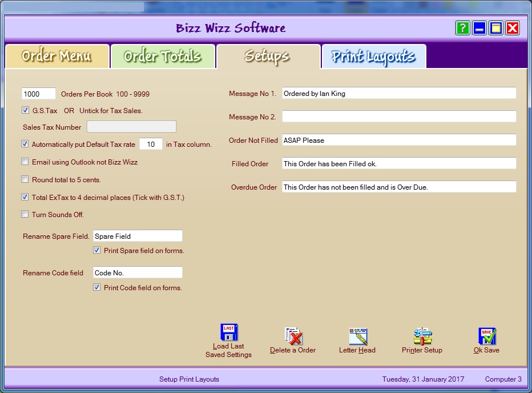Click the Sales Tax Number field

132,127
